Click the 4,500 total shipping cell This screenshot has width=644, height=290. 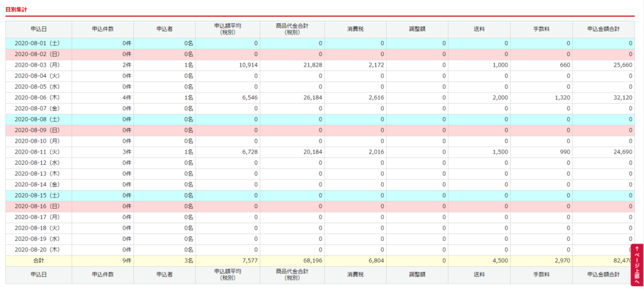pyautogui.click(x=479, y=260)
